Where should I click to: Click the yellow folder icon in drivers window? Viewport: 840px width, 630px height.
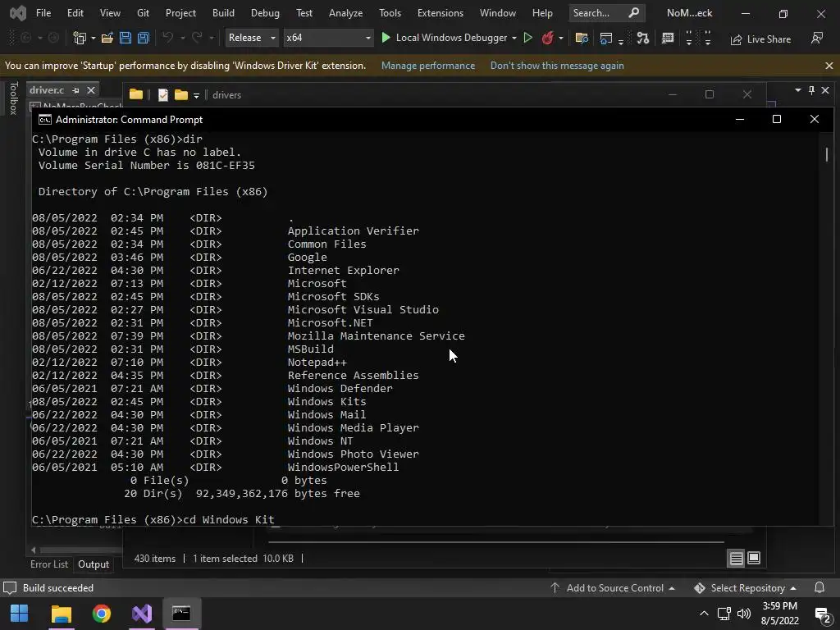(135, 95)
